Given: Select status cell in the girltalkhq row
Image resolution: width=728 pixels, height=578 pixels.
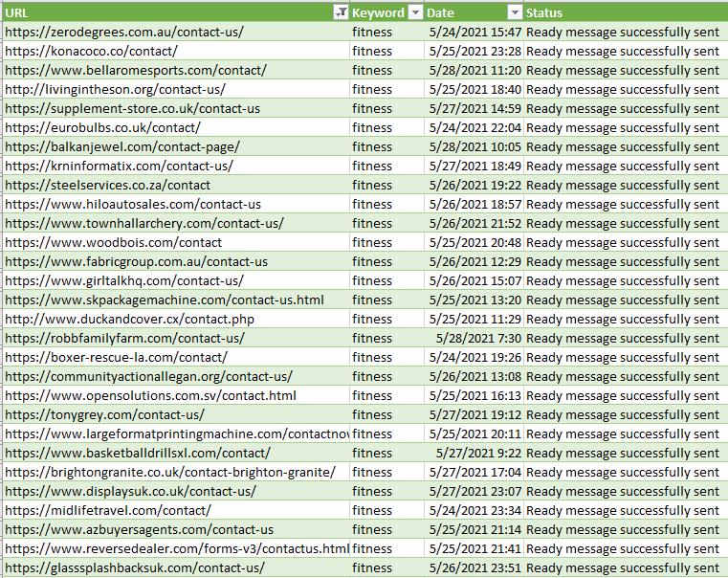Looking at the screenshot, I should [x=626, y=281].
